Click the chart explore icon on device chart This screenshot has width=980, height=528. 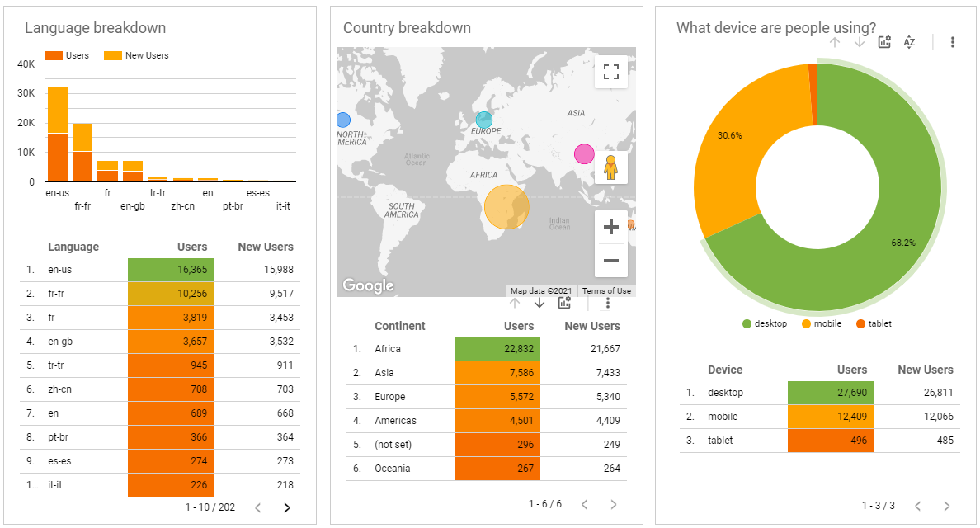[x=884, y=42]
